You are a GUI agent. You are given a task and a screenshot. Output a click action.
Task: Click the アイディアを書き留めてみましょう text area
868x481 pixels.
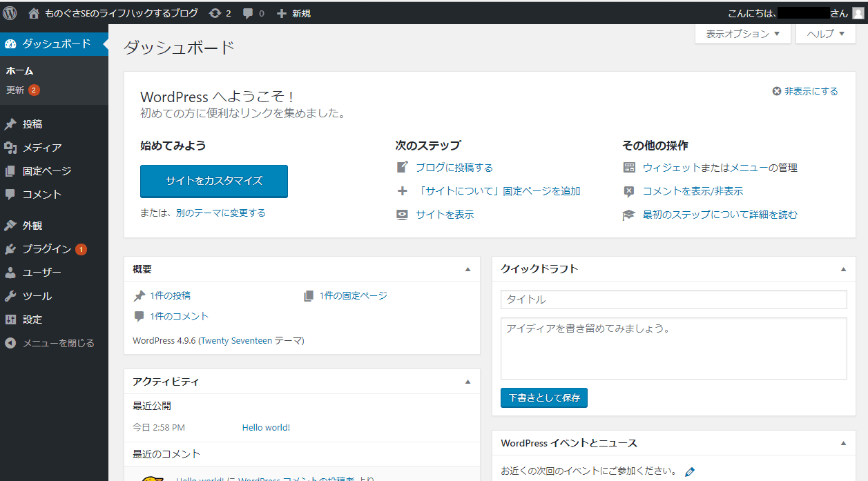point(674,349)
